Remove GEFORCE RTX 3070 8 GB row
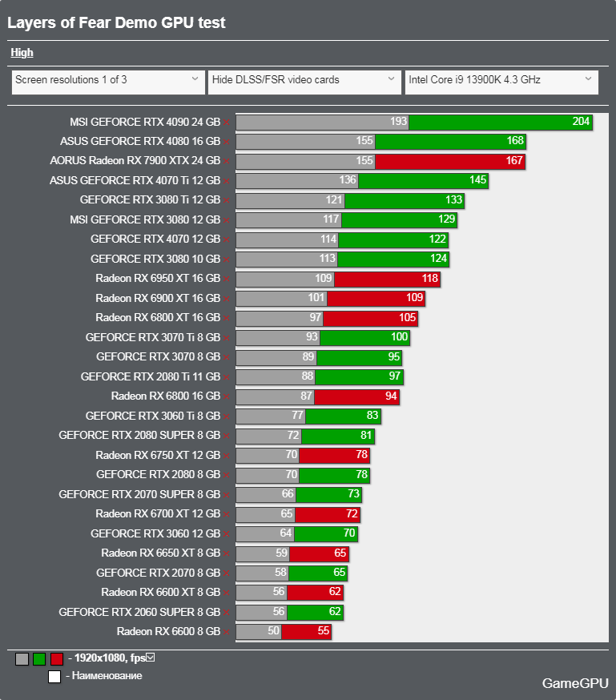 (227, 357)
